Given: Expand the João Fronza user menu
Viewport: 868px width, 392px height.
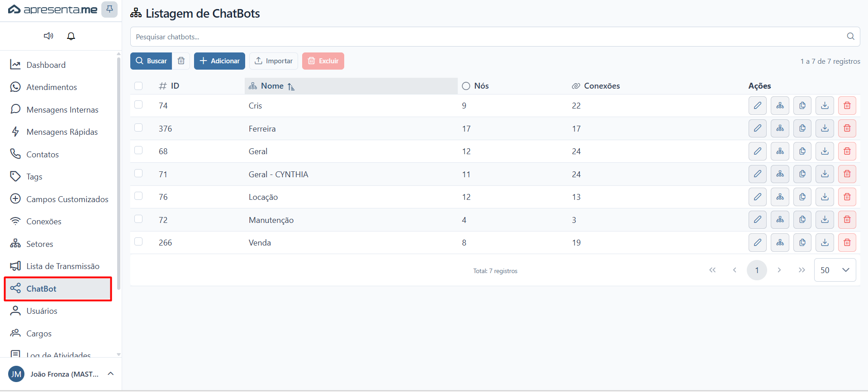Looking at the screenshot, I should [61, 374].
